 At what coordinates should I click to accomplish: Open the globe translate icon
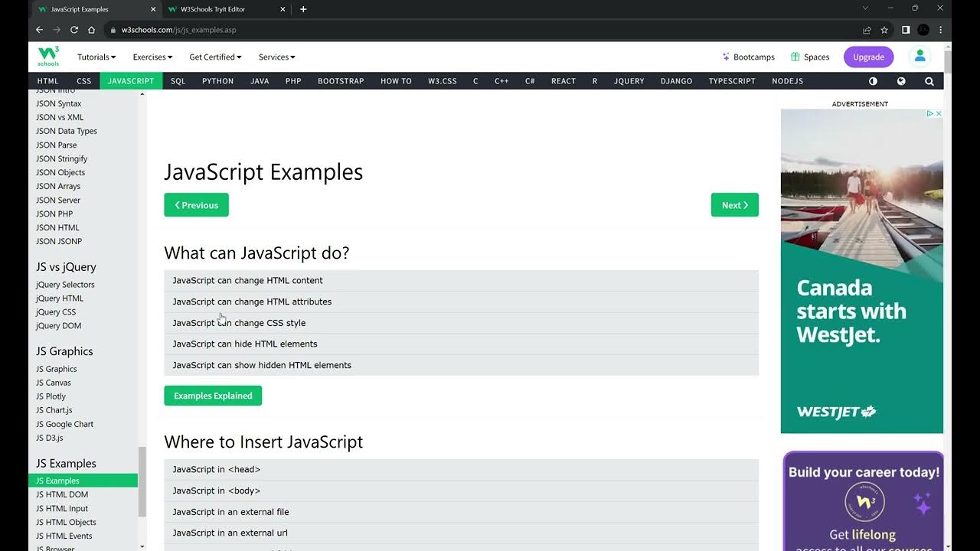(901, 81)
